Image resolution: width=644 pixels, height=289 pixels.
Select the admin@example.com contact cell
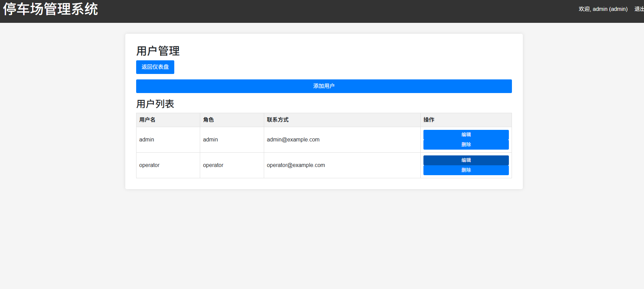click(342, 140)
